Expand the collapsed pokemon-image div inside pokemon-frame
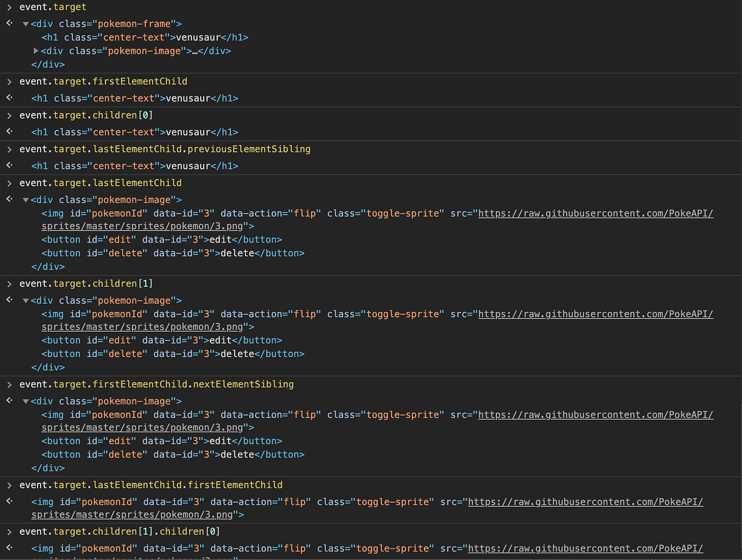 [x=36, y=50]
